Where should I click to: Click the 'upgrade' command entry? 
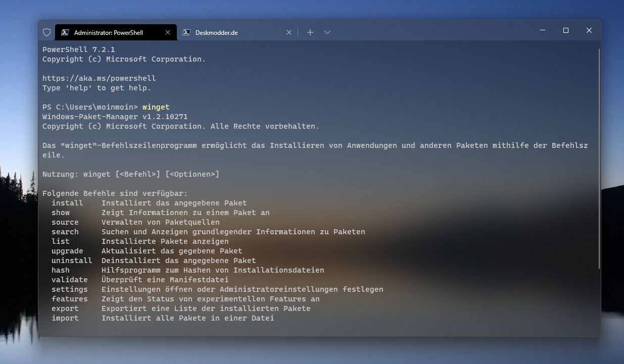67,251
